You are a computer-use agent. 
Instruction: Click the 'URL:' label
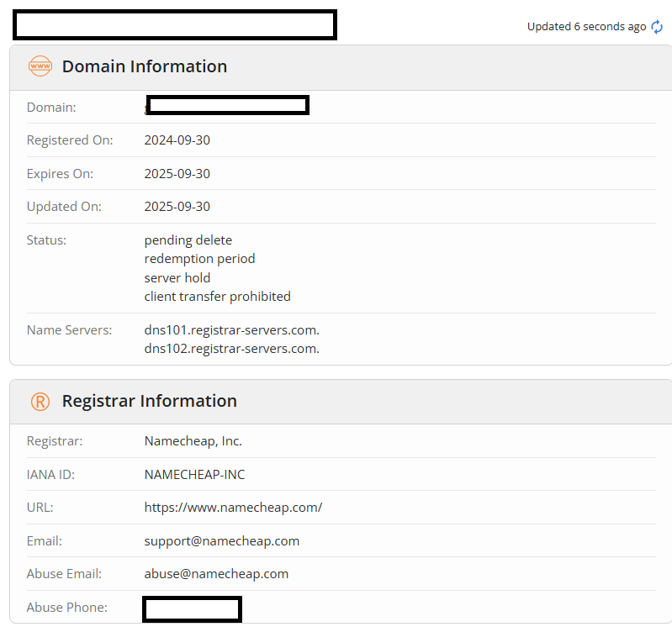[x=40, y=508]
